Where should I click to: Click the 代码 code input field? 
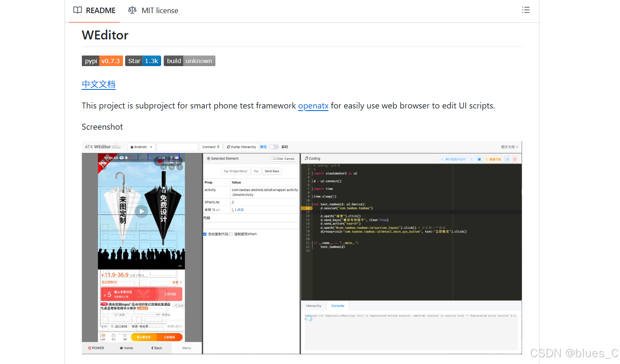(x=251, y=225)
